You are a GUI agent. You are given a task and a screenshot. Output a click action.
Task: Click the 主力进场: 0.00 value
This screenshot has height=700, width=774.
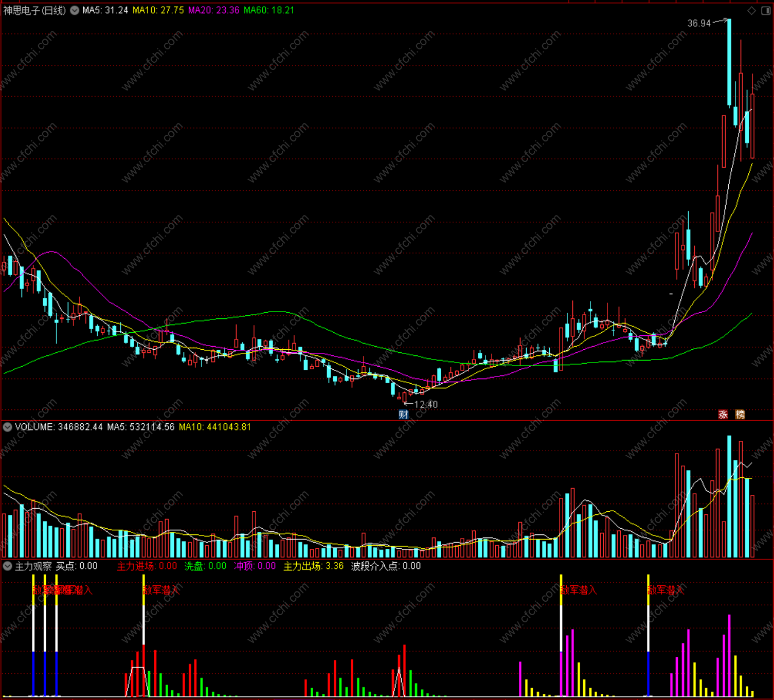click(x=147, y=566)
